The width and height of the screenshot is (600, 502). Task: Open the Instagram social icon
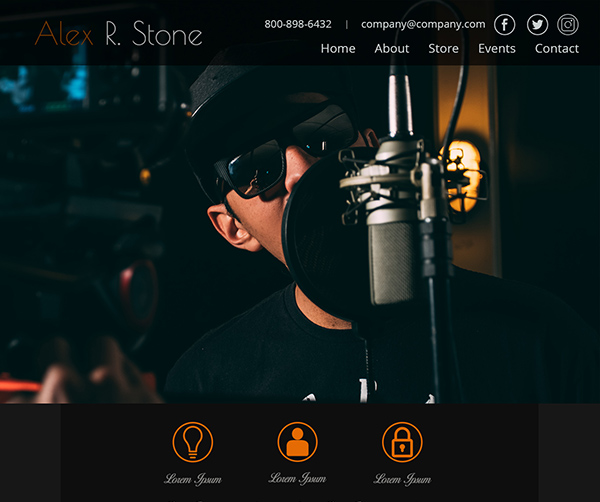coord(567,24)
